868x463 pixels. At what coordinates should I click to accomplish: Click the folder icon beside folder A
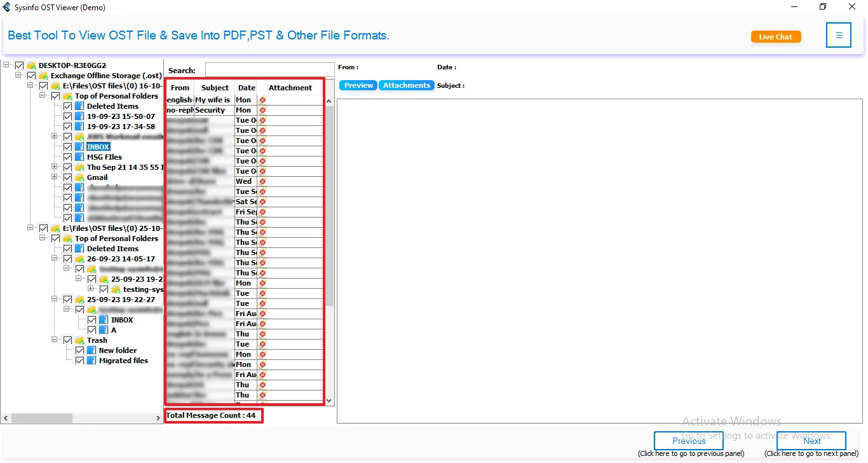pyautogui.click(x=104, y=330)
